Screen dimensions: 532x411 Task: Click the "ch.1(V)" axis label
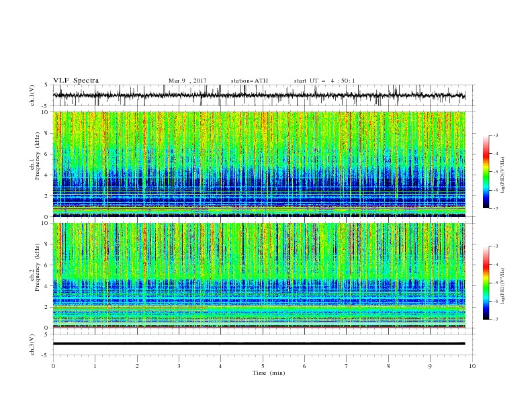[32, 95]
